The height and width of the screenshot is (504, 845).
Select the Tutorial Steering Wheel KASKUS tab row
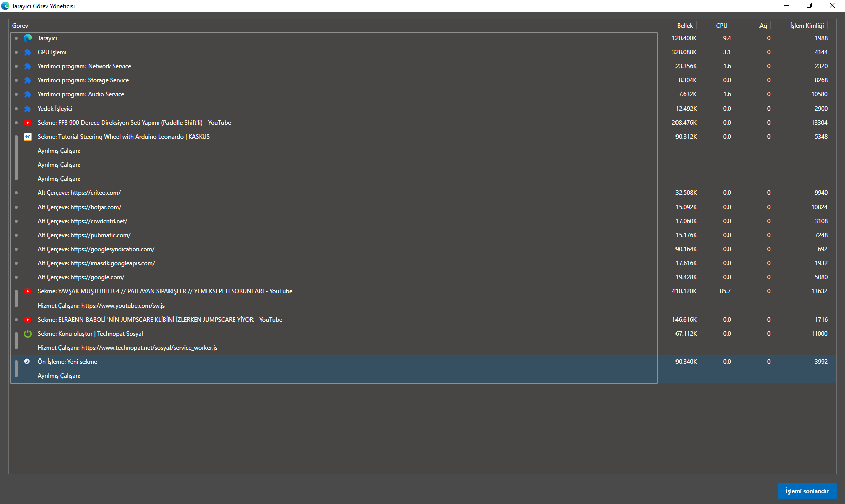tap(422, 137)
